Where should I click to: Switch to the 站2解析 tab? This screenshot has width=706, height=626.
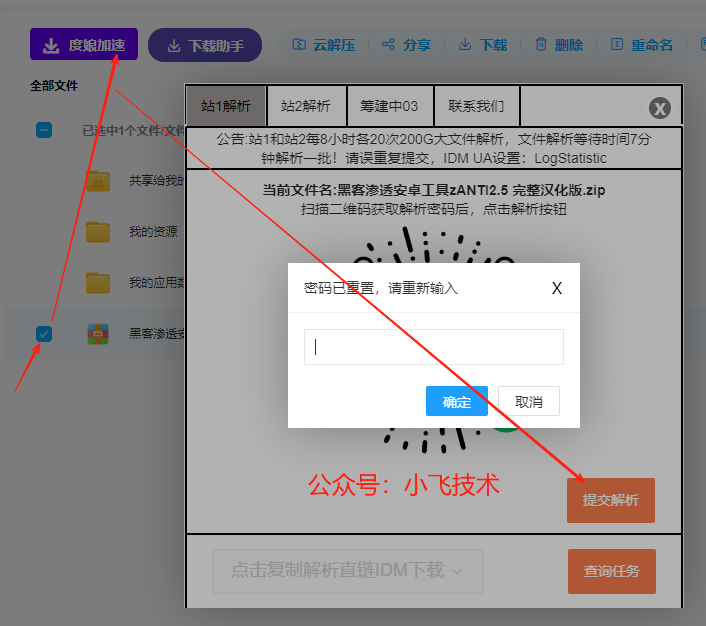tap(306, 106)
